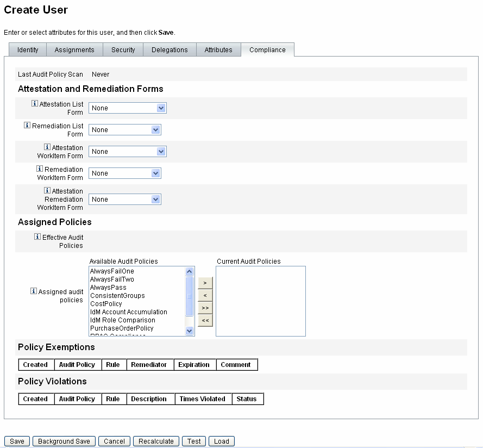483x448 pixels.
Task: Switch to the Identity tab
Action: (28, 50)
